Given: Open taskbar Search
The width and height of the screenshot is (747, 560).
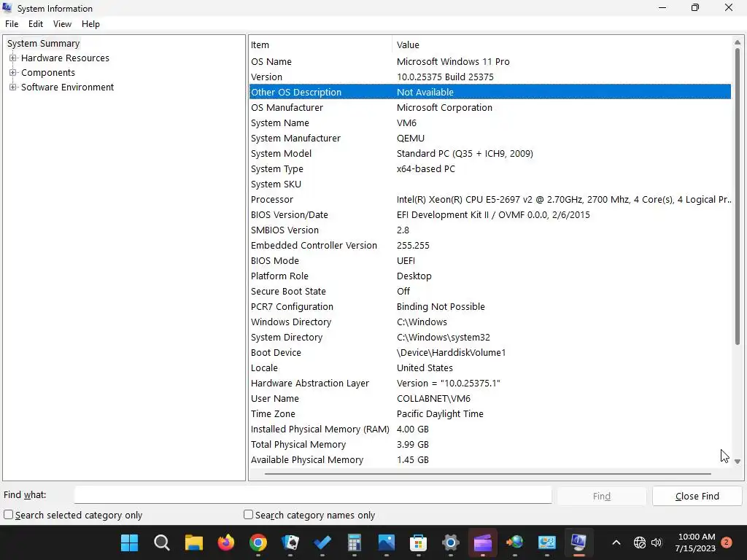Looking at the screenshot, I should (161, 542).
